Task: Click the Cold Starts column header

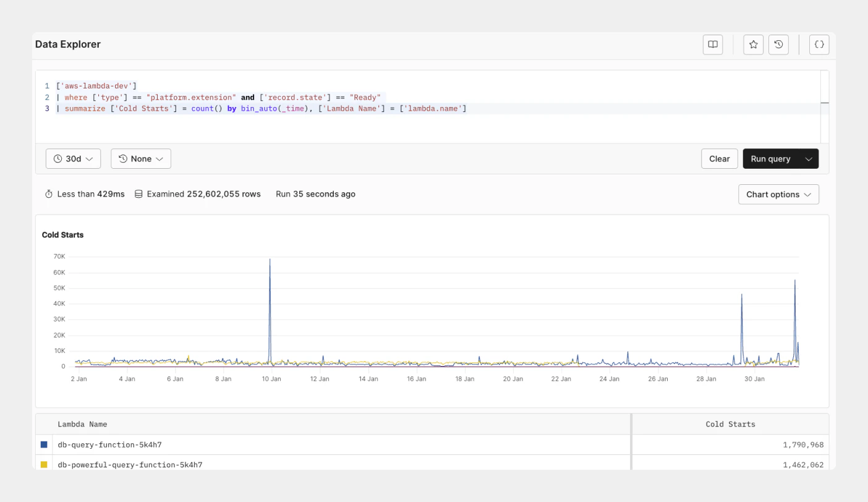Action: click(x=730, y=424)
